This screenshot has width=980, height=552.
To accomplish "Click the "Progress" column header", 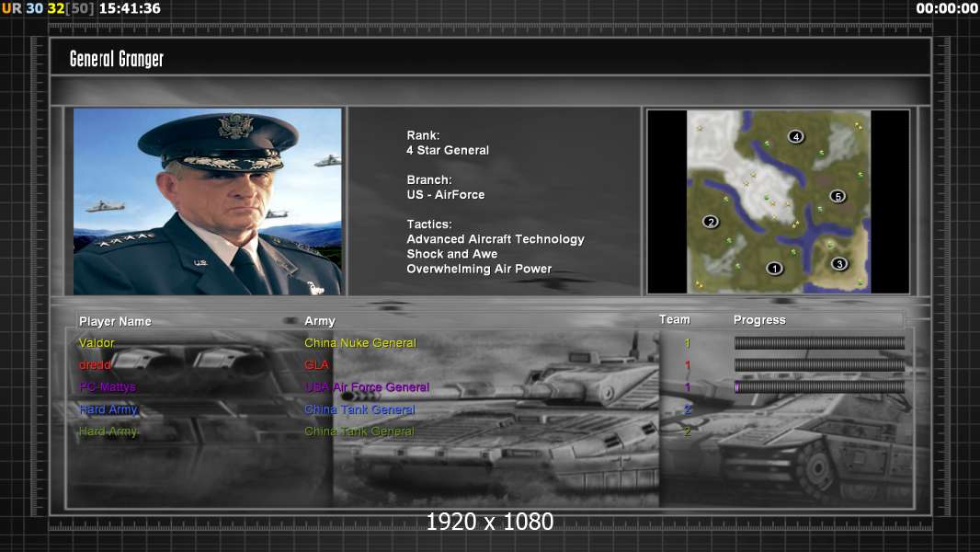I will pyautogui.click(x=759, y=320).
